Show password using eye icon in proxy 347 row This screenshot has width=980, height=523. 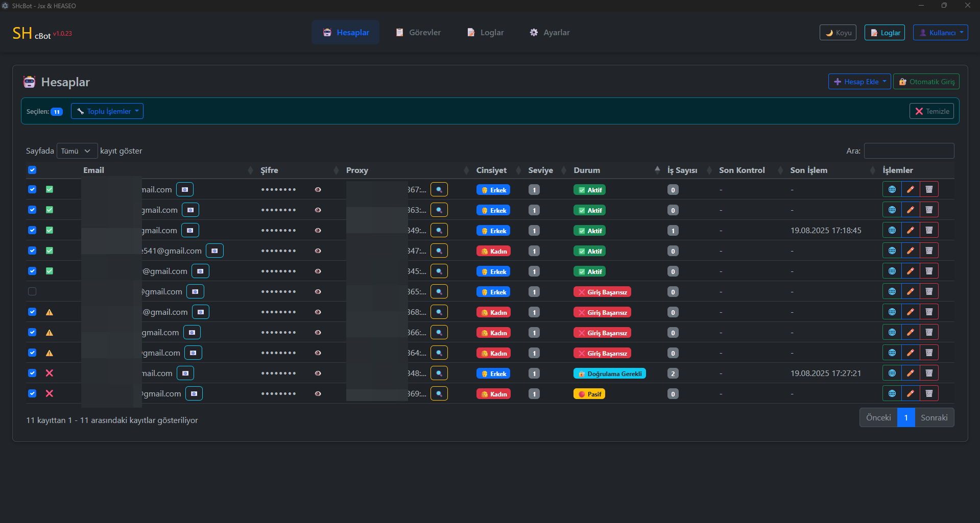[318, 251]
